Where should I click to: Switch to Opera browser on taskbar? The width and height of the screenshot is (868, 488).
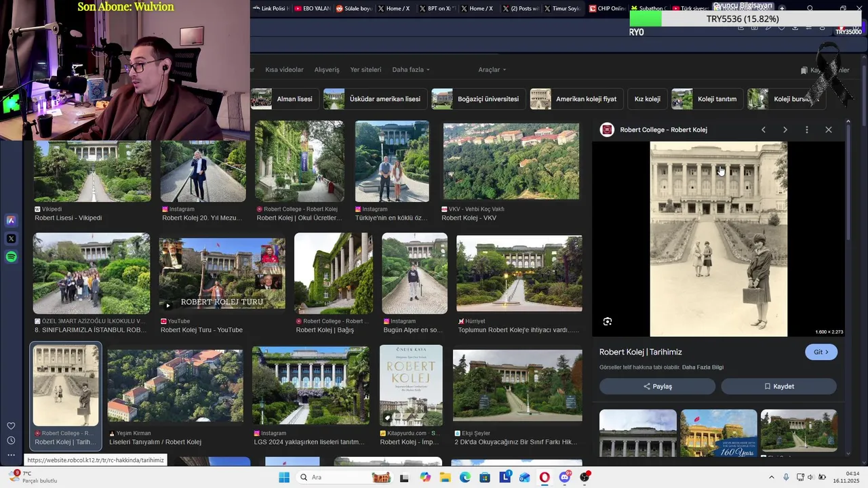click(x=545, y=477)
